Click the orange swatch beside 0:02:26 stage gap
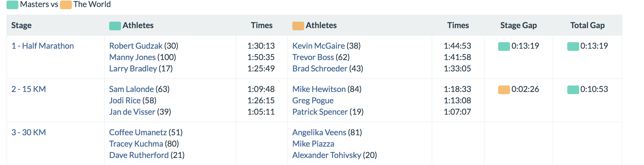Viewport: 644px width, 165px height. [504, 90]
